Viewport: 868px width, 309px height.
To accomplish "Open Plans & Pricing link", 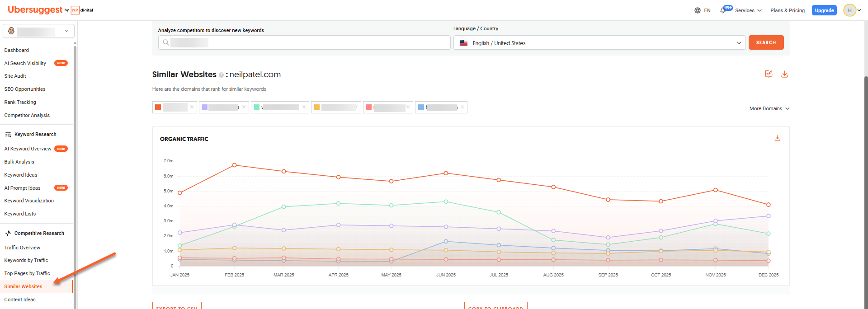I will tap(788, 10).
